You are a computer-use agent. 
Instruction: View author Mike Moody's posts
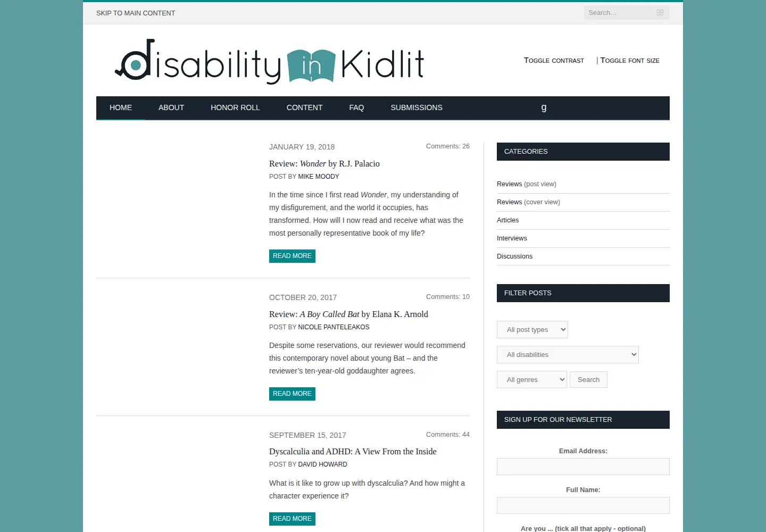click(319, 177)
